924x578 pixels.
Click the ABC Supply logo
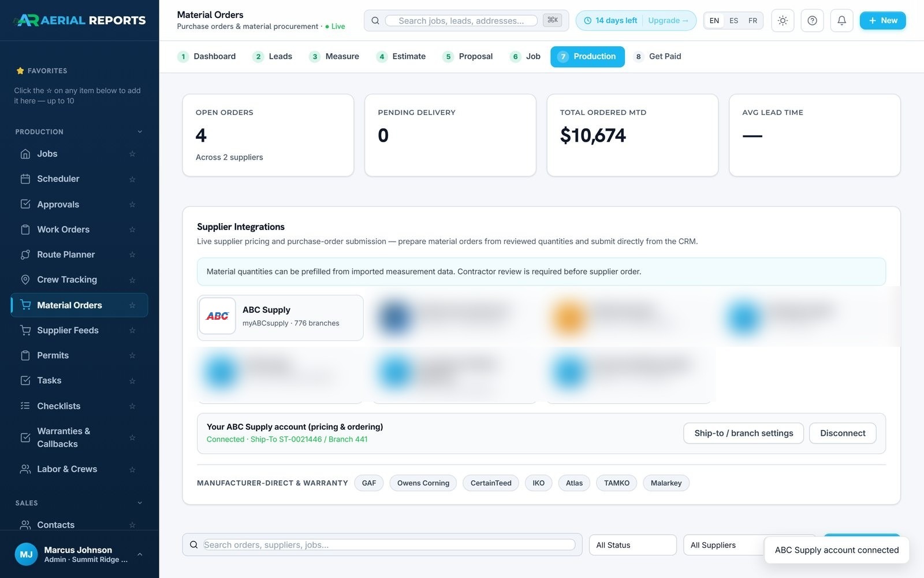[x=217, y=316]
